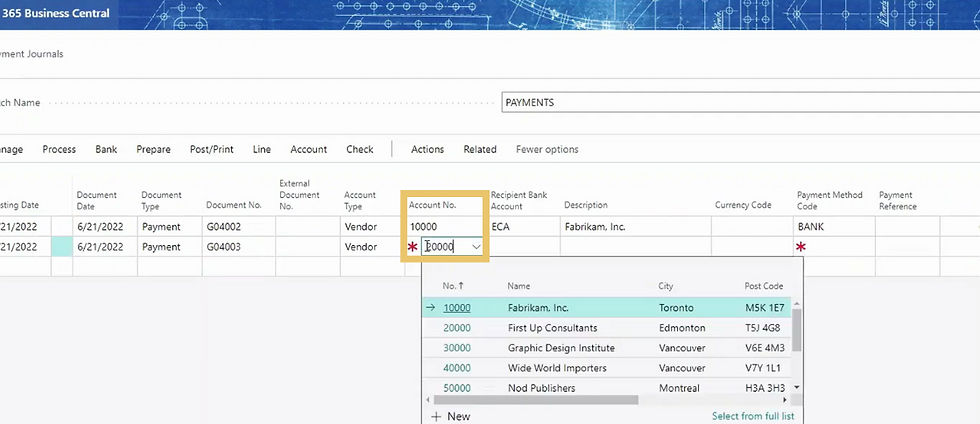This screenshot has width=980, height=424.
Task: Select First Up Consultants row
Action: [606, 328]
